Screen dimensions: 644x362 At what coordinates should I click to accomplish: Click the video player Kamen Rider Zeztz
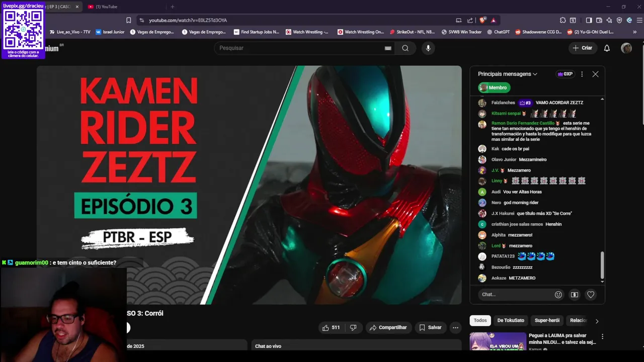click(x=249, y=185)
